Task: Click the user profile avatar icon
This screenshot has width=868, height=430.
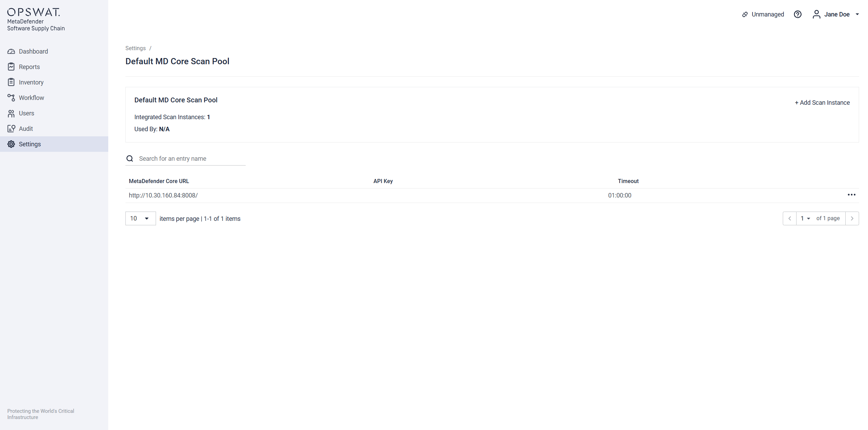Action: point(816,14)
